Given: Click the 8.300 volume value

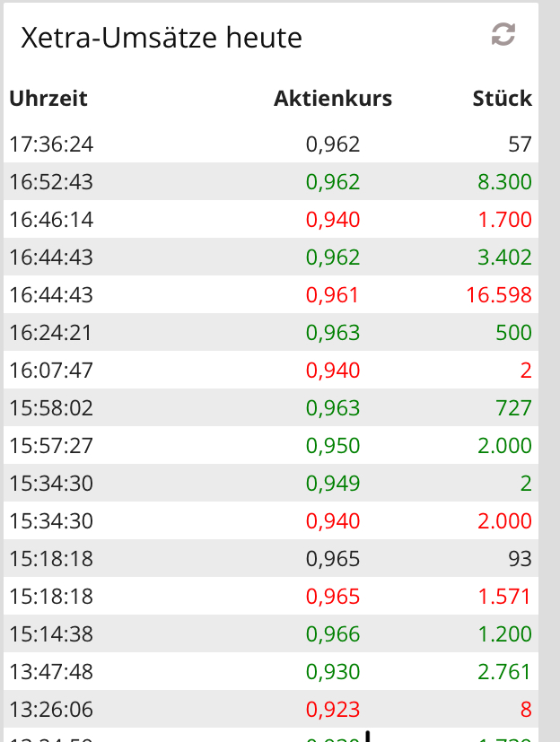Looking at the screenshot, I should (504, 182).
